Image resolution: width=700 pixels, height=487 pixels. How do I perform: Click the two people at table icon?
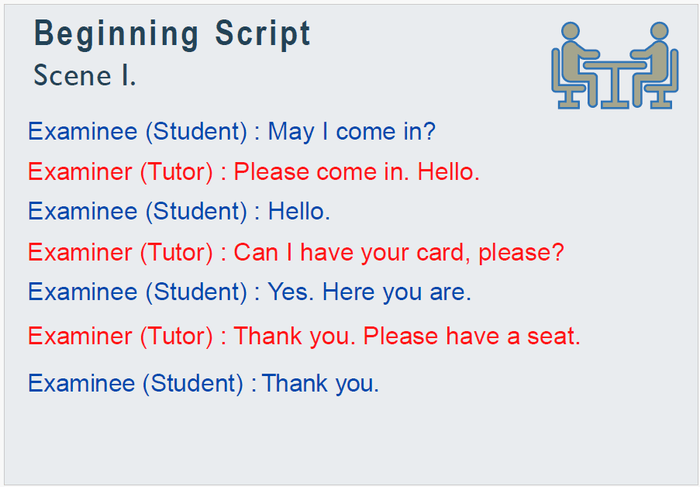615,66
